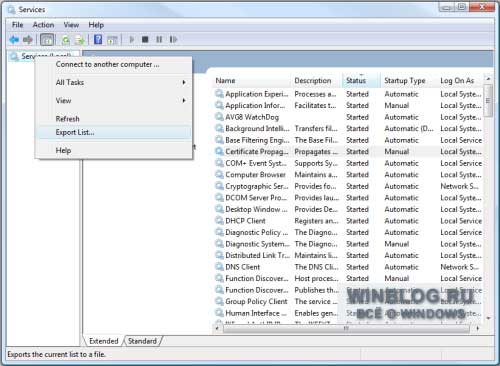Sort by the Status column header
Image resolution: width=500 pixels, height=366 pixels.
361,80
